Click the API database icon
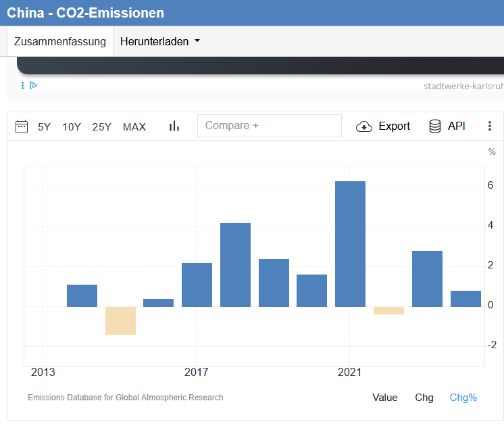504x426 pixels. pos(435,126)
